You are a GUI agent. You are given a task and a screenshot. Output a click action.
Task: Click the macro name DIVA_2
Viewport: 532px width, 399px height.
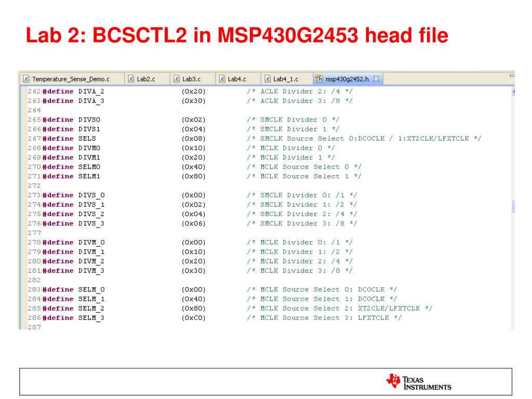click(91, 91)
